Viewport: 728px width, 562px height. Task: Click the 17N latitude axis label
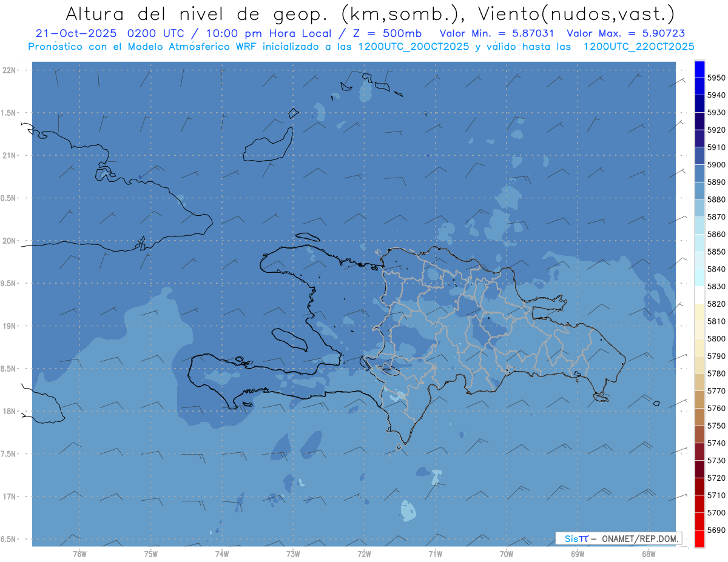pyautogui.click(x=10, y=497)
